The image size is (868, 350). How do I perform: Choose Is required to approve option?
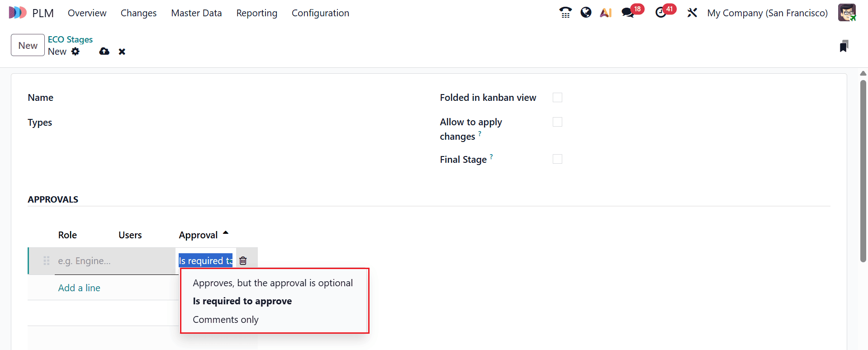(x=242, y=301)
